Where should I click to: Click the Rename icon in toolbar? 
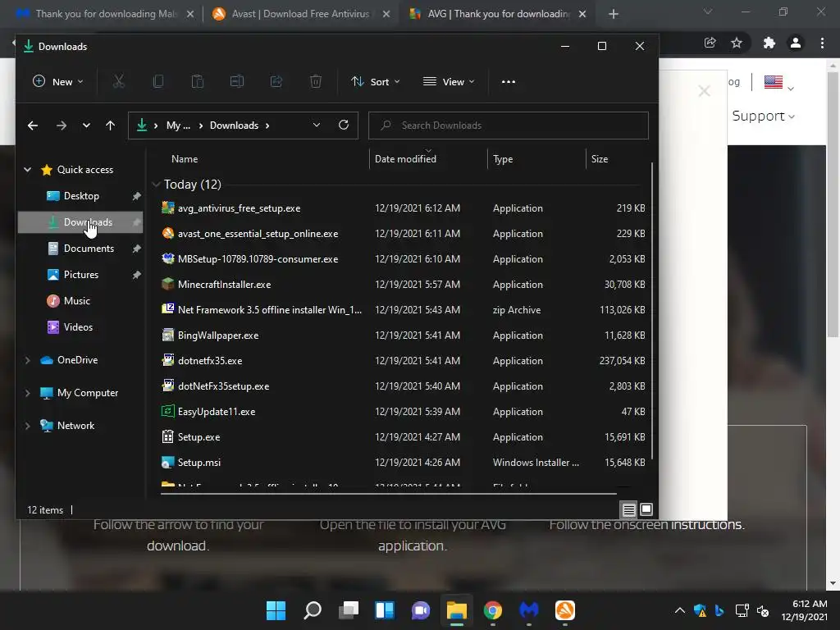pos(237,81)
